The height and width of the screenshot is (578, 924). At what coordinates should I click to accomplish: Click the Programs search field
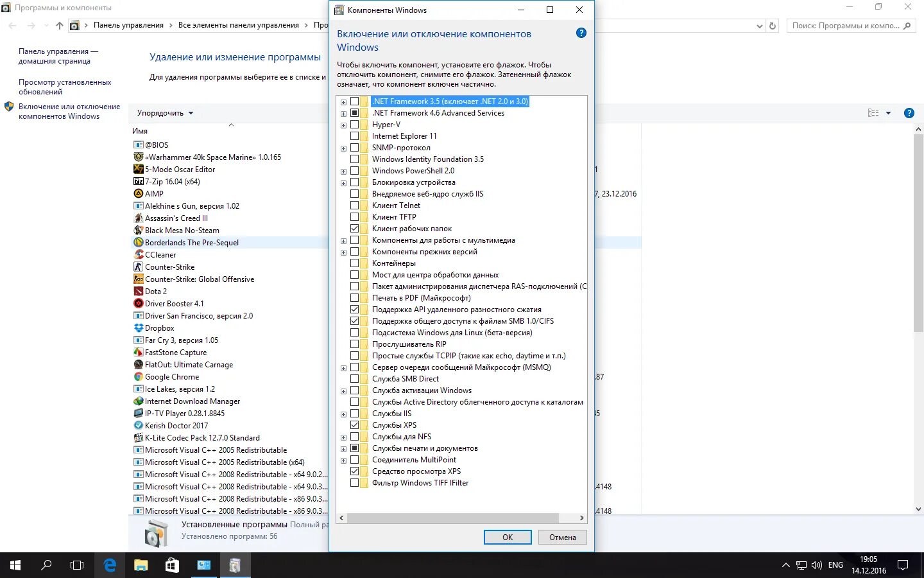click(850, 26)
